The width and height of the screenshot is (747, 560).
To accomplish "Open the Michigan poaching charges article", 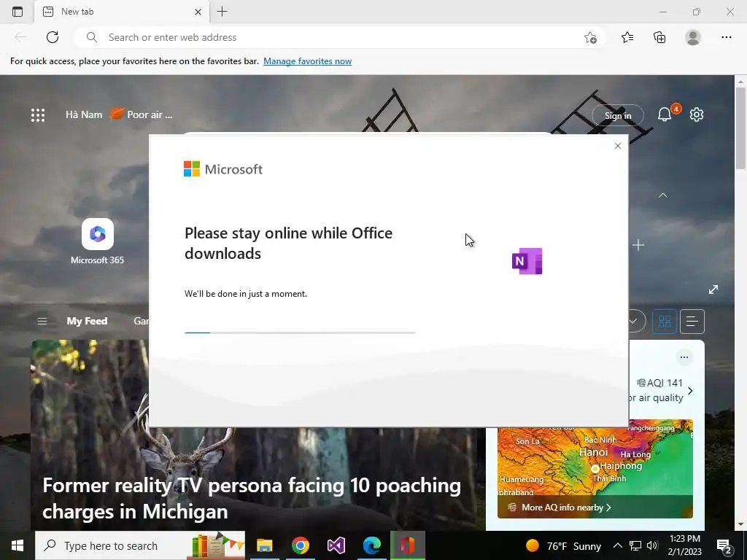I will click(252, 498).
